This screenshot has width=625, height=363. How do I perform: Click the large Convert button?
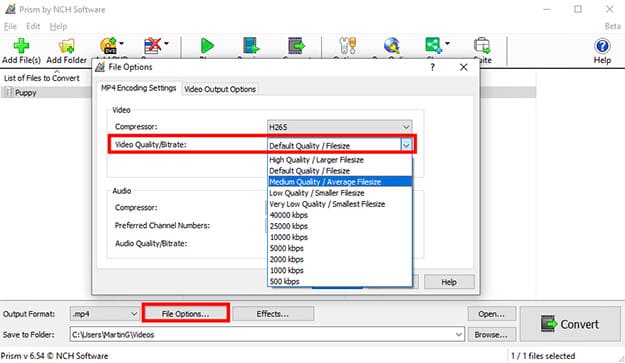(570, 324)
